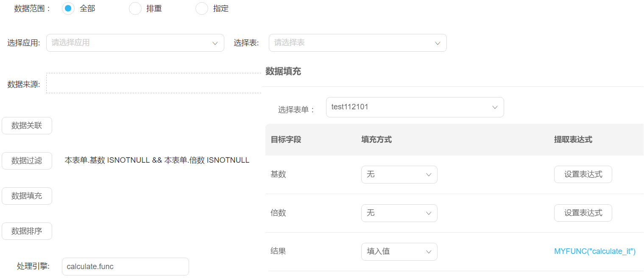The image size is (644, 278).
Task: Click the chevron arrow in 选择应用 box
Action: pos(215,43)
